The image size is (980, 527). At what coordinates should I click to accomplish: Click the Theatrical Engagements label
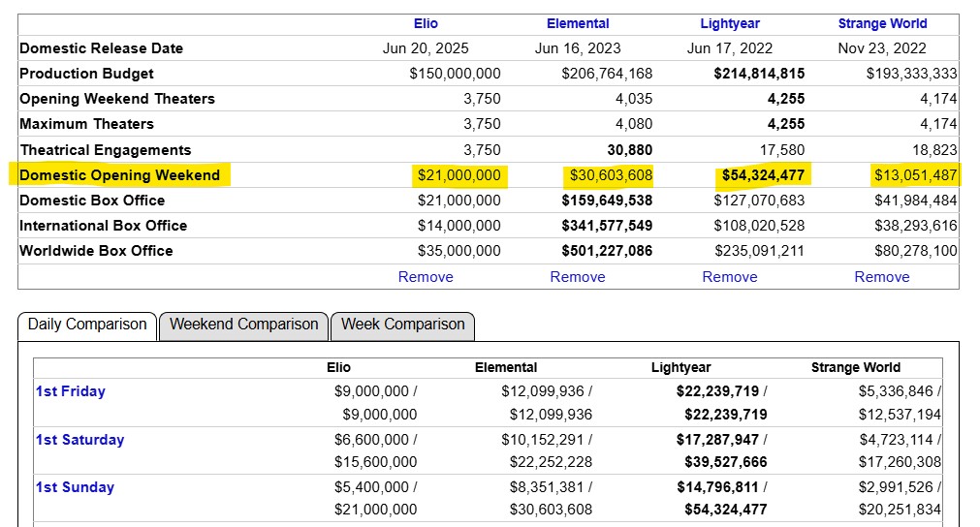[x=105, y=150]
